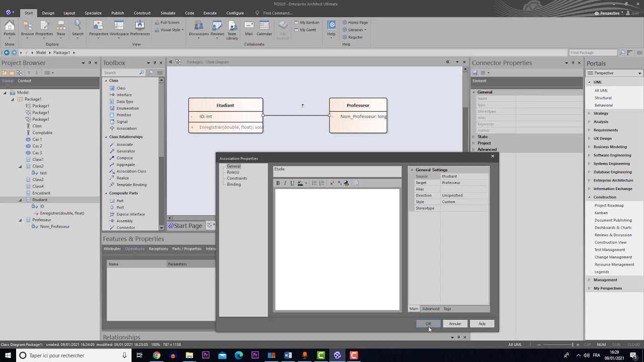Switch to the Tags tab in Association Properties

(x=447, y=309)
